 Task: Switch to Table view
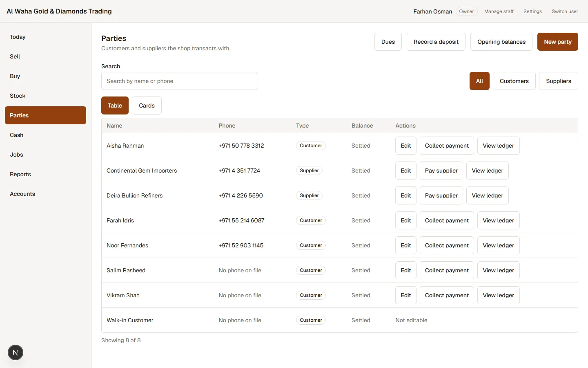click(115, 105)
